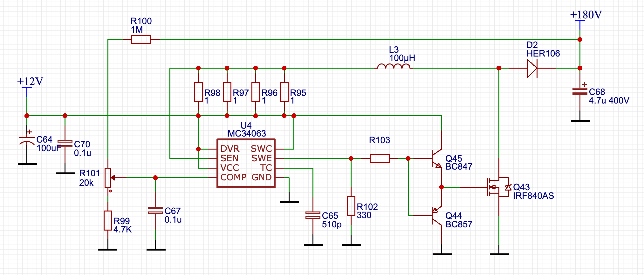644x275 pixels.
Task: Click the +12V power port symbol
Action: pos(27,88)
